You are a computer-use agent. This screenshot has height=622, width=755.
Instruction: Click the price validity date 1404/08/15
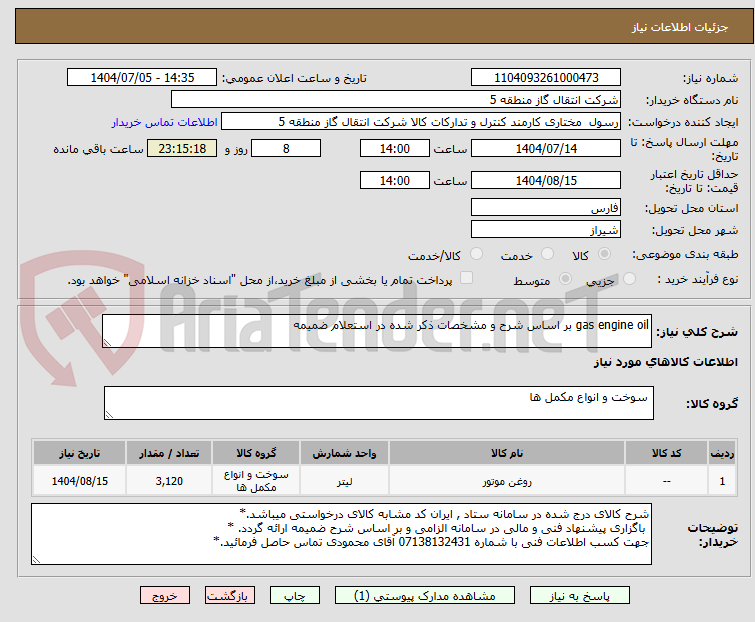pyautogui.click(x=546, y=180)
